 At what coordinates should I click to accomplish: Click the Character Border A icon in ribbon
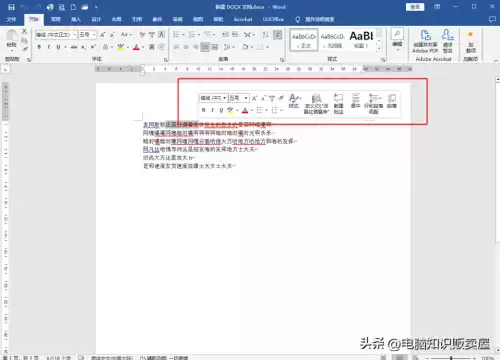coord(161,35)
